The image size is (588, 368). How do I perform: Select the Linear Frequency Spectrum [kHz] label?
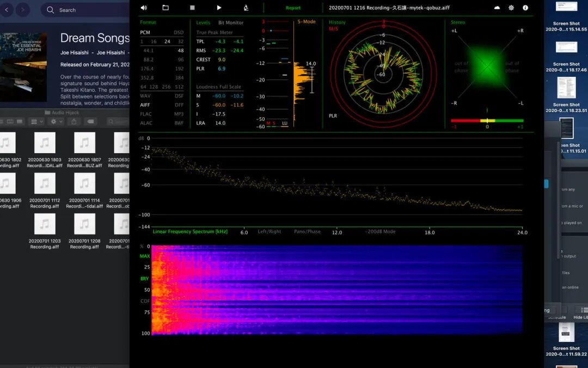(x=190, y=232)
